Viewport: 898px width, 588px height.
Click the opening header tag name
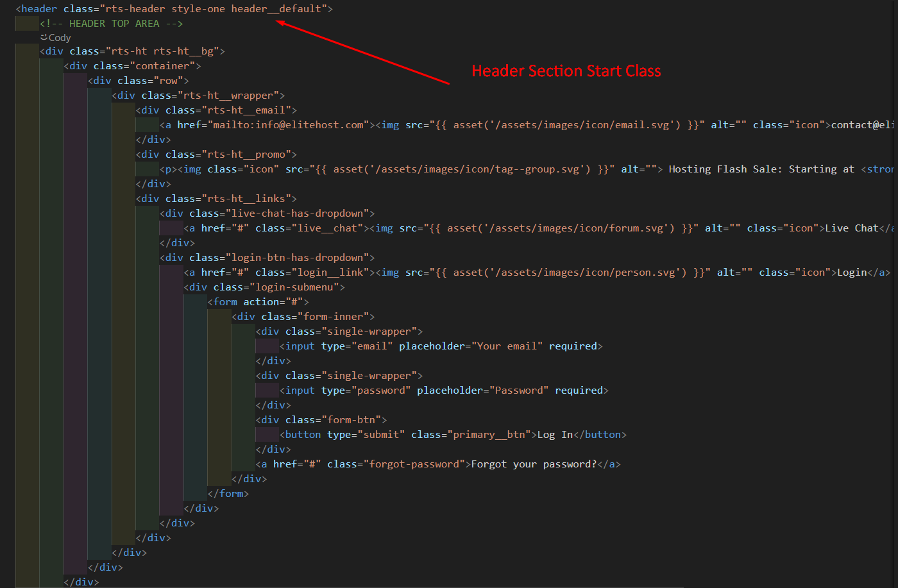pyautogui.click(x=39, y=9)
